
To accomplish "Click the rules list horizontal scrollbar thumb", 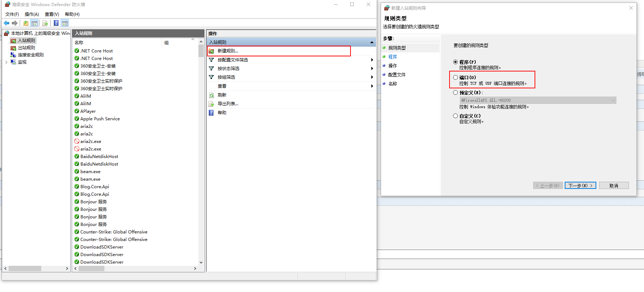I will point(91,268).
